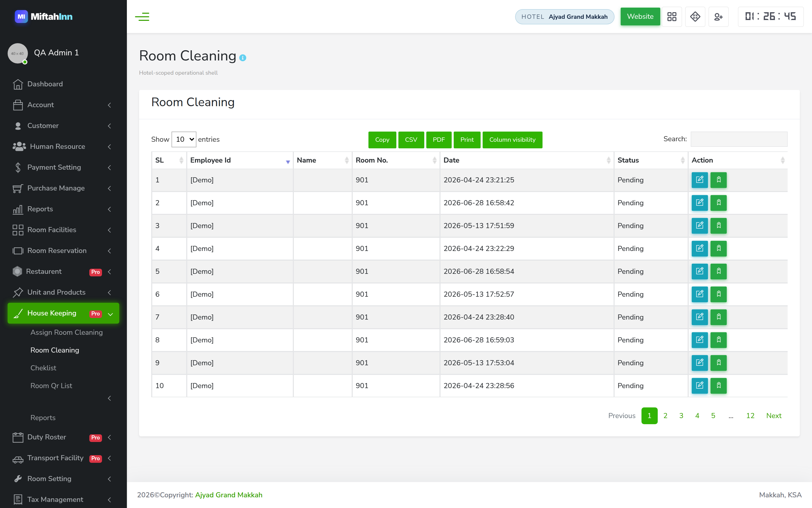Image resolution: width=812 pixels, height=508 pixels.
Task: Open Assign Room Cleaning submenu item
Action: pos(66,332)
